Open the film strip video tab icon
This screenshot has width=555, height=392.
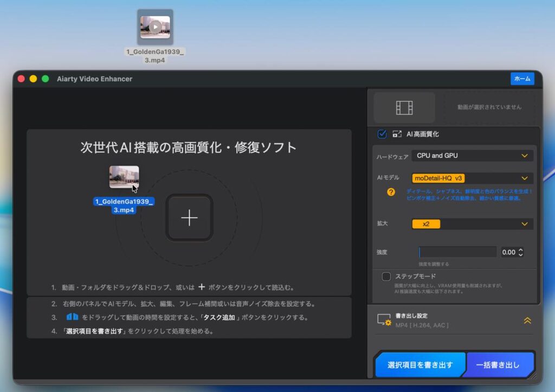[404, 108]
